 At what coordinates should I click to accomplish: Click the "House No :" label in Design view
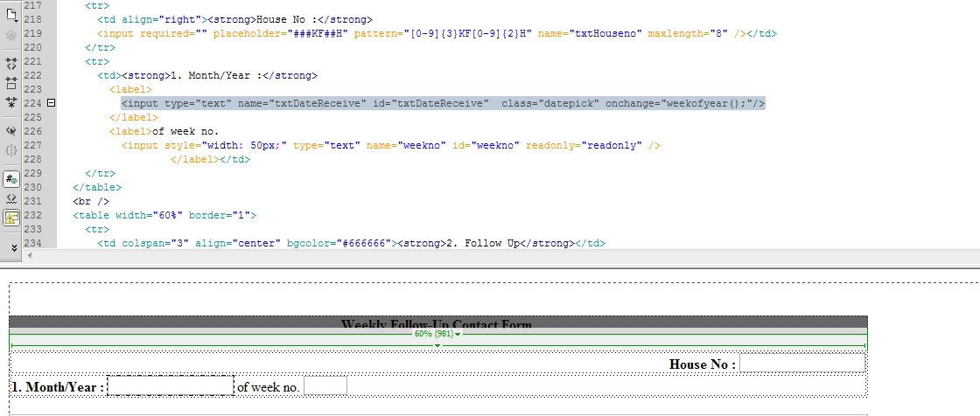[703, 364]
